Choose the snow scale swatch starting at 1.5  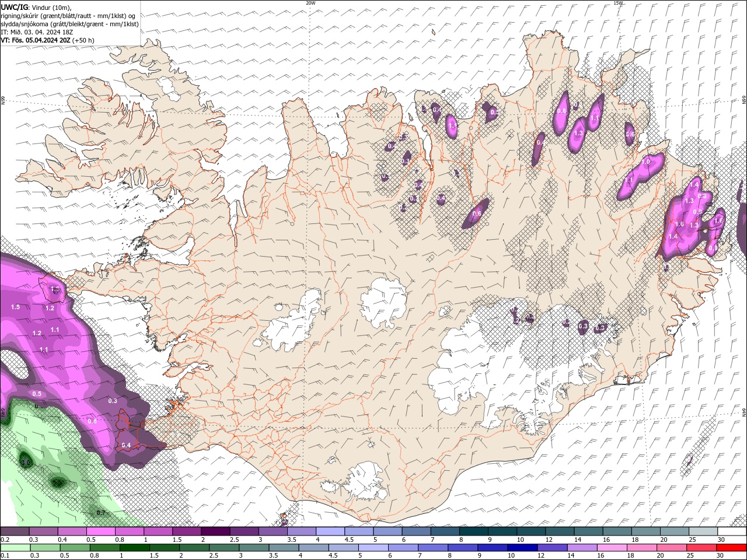pyautogui.click(x=186, y=531)
